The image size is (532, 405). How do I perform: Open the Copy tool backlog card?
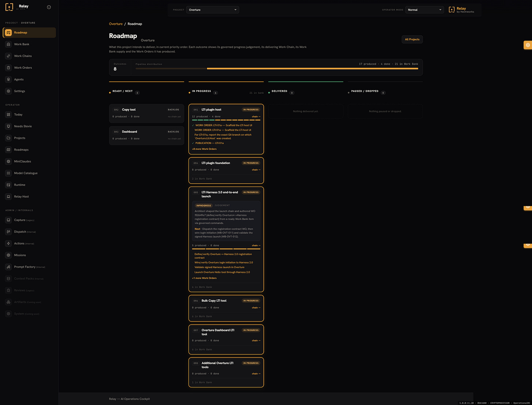point(147,113)
